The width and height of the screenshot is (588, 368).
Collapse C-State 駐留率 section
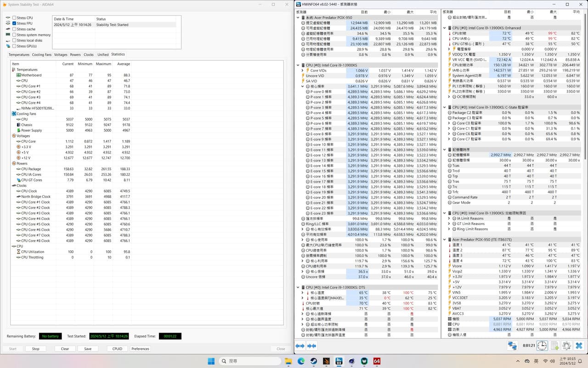point(445,107)
